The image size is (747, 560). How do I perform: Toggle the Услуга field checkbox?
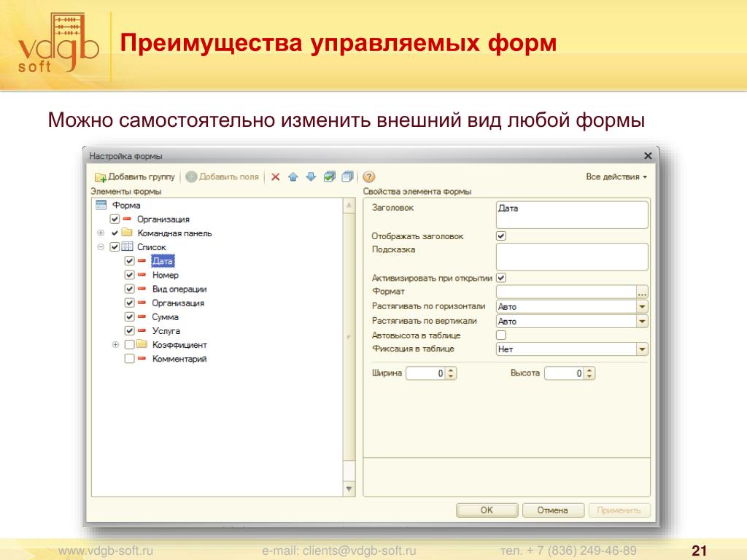(130, 330)
